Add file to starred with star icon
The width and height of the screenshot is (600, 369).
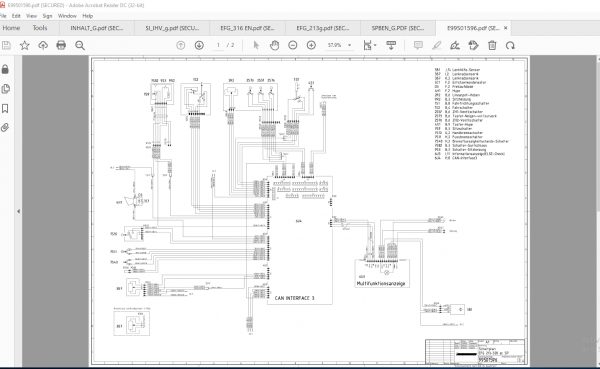(24, 45)
